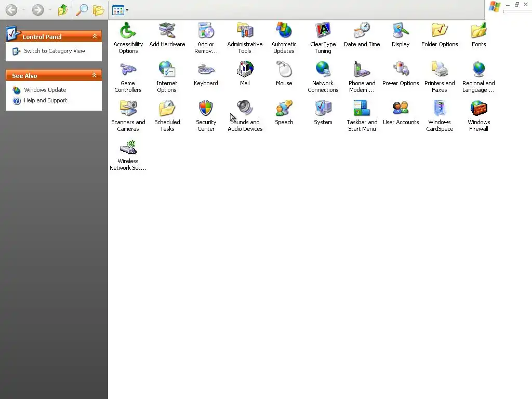The image size is (532, 399).
Task: Select the Mail icon
Action: click(245, 70)
